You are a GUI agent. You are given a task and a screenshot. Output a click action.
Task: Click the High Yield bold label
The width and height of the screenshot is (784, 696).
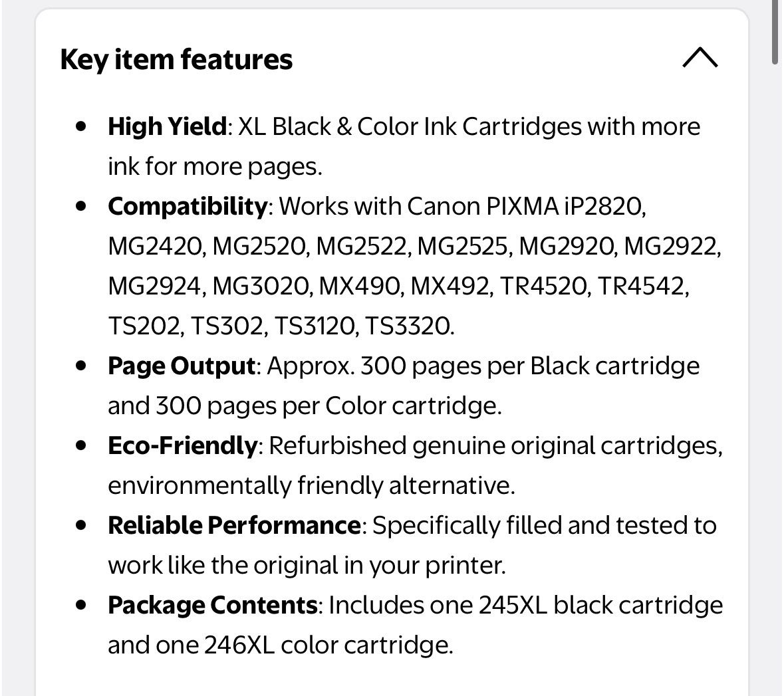(168, 126)
